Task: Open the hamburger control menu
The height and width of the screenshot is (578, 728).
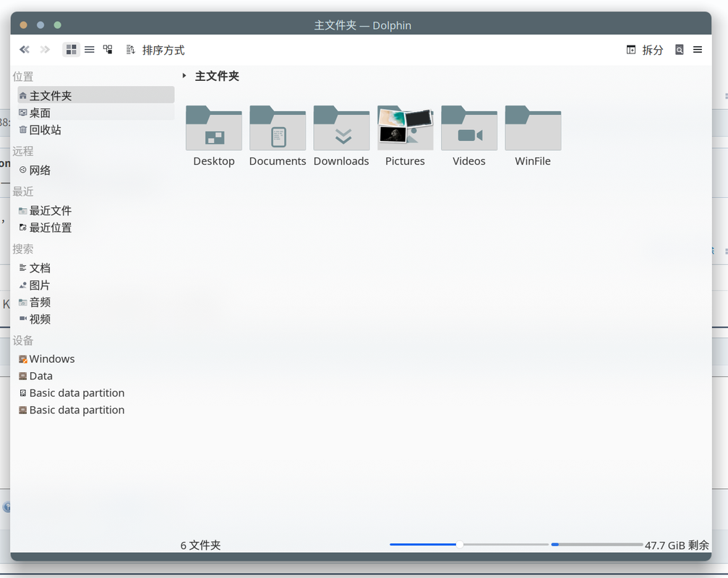Action: tap(698, 50)
